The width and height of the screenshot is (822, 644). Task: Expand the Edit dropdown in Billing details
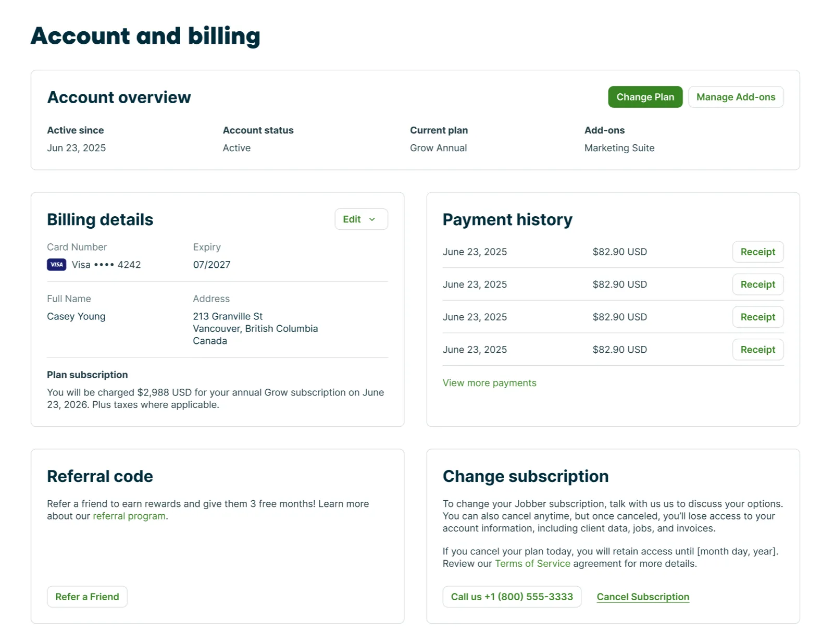pyautogui.click(x=361, y=219)
